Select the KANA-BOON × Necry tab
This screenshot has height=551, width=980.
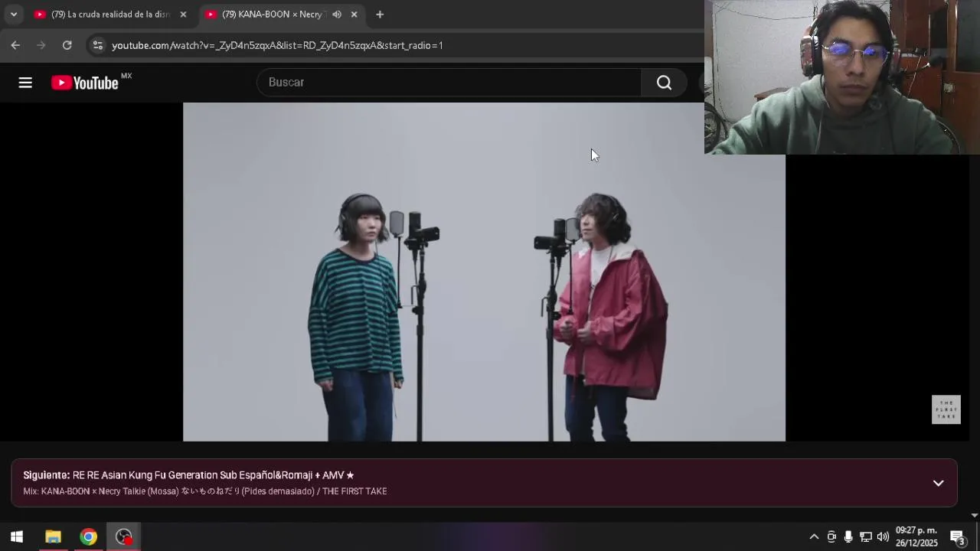point(273,15)
